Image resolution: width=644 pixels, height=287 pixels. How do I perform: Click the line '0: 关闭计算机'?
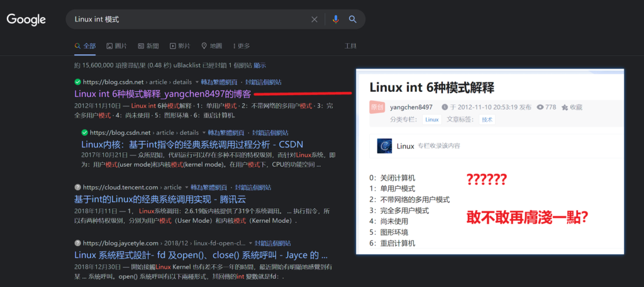pyautogui.click(x=392, y=178)
